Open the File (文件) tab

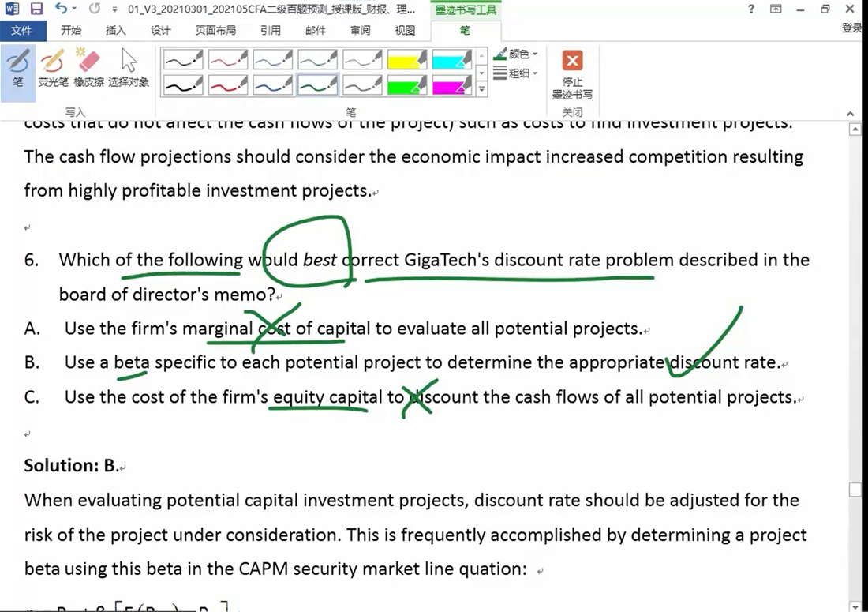click(x=21, y=31)
